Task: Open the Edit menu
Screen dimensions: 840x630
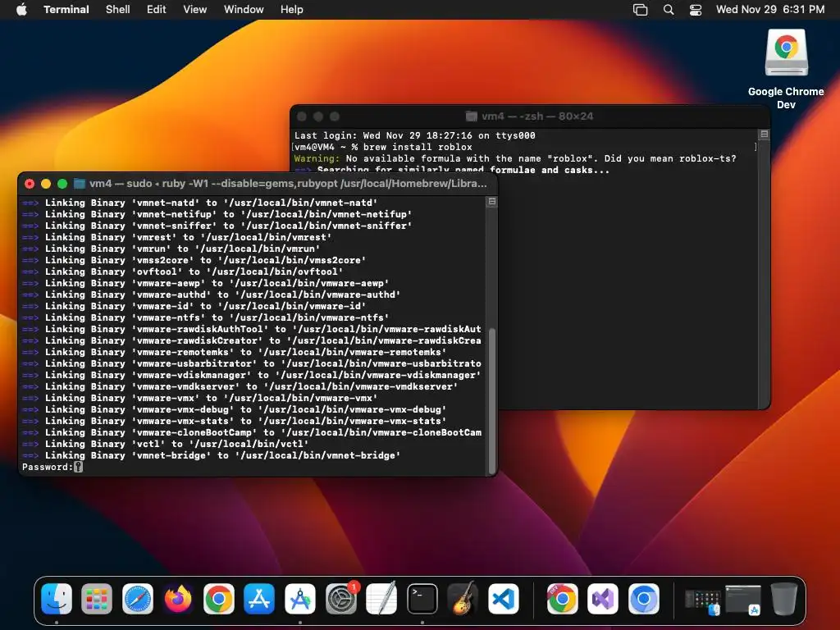Action: pos(156,9)
